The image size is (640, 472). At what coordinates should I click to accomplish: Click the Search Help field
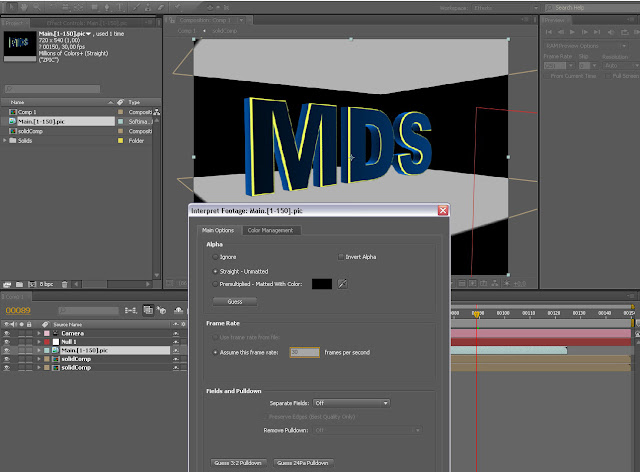click(x=591, y=8)
